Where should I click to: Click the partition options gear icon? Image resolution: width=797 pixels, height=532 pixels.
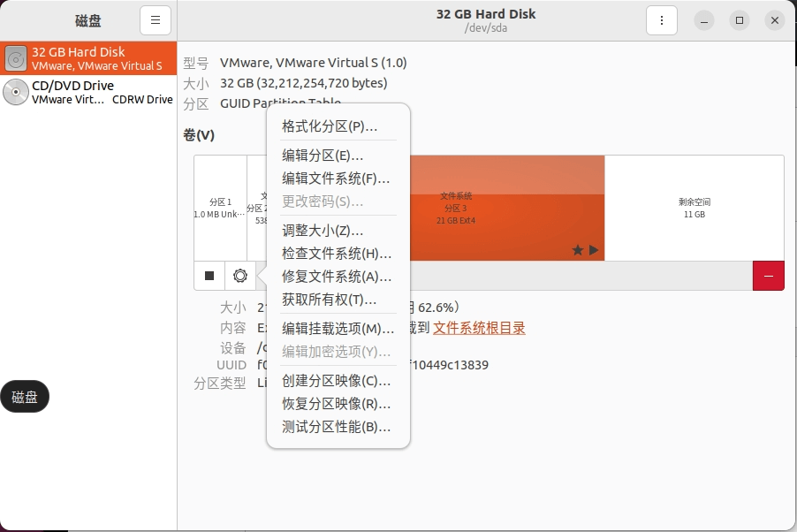(239, 276)
